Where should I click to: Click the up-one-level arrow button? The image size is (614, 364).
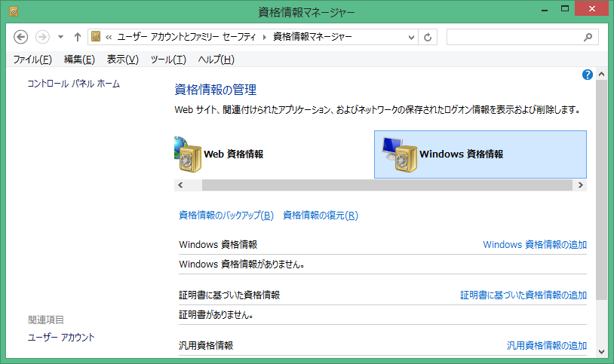pyautogui.click(x=77, y=37)
